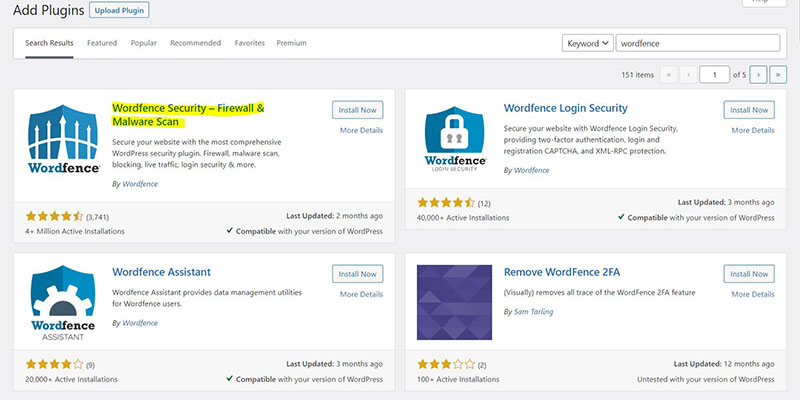Open the Wordfence Login Security title link
The width and height of the screenshot is (800, 400).
pos(565,108)
